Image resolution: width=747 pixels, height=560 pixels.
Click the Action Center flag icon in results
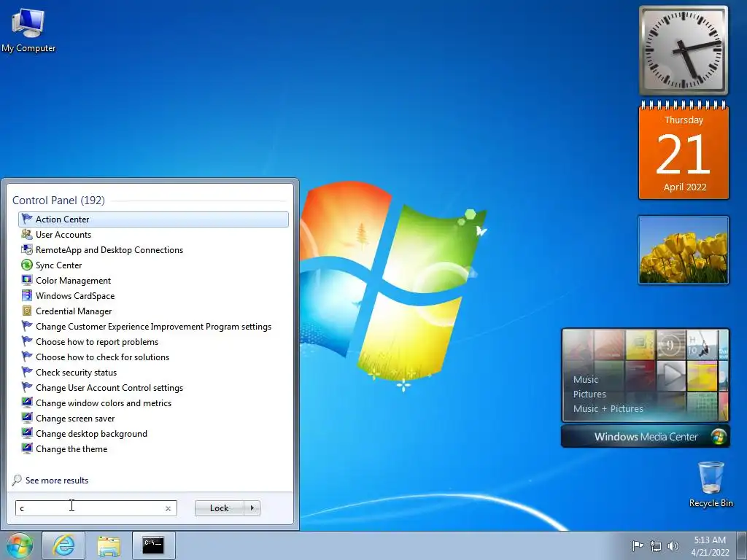click(27, 219)
